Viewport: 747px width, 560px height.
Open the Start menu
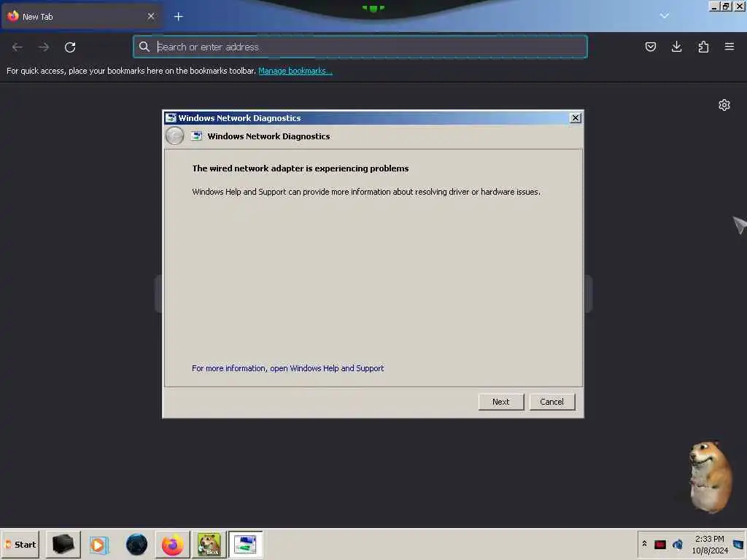(x=20, y=544)
